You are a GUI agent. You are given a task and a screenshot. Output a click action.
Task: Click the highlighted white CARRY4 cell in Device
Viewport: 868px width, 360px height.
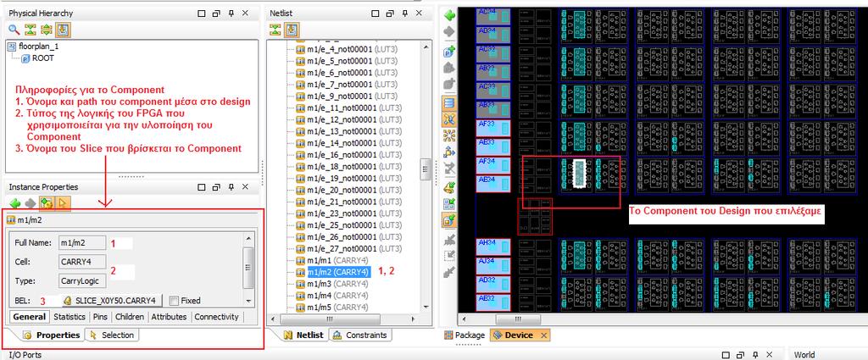pyautogui.click(x=578, y=174)
